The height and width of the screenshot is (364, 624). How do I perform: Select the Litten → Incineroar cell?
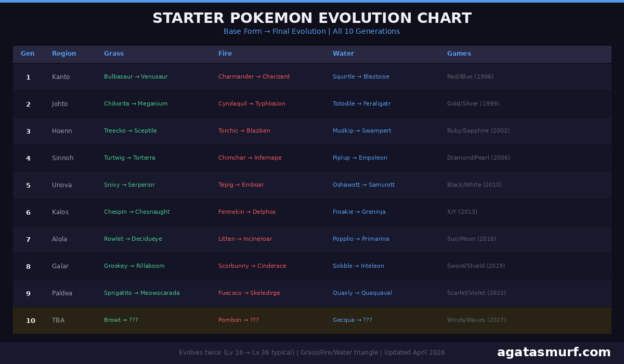pos(245,239)
